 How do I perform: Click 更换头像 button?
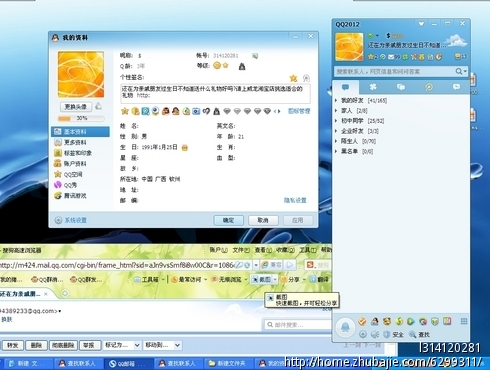click(76, 107)
